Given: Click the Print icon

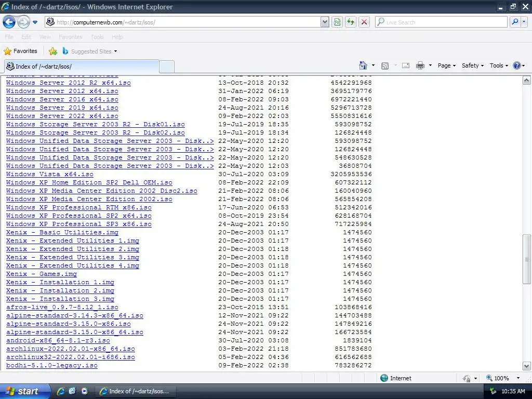Looking at the screenshot, I should [420, 65].
